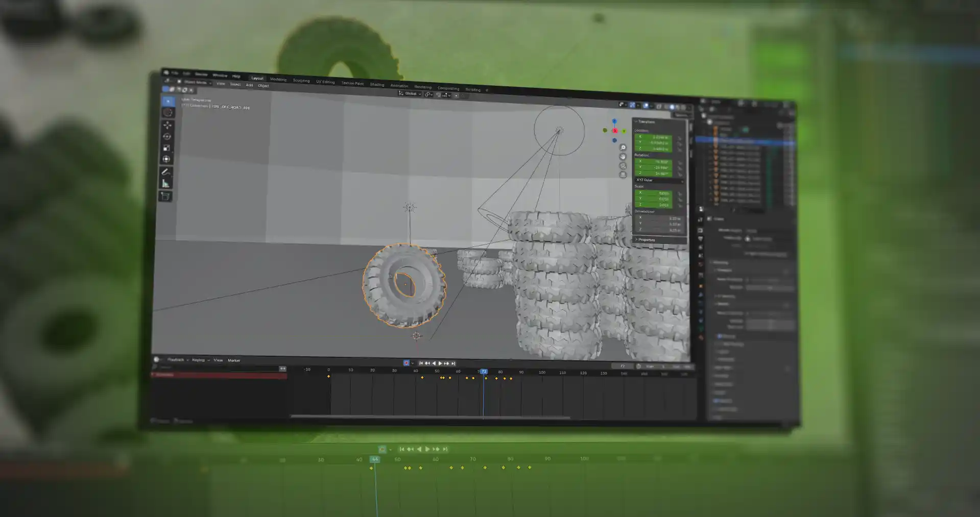Open the Window menu
Image resolution: width=980 pixels, height=517 pixels.
point(220,75)
